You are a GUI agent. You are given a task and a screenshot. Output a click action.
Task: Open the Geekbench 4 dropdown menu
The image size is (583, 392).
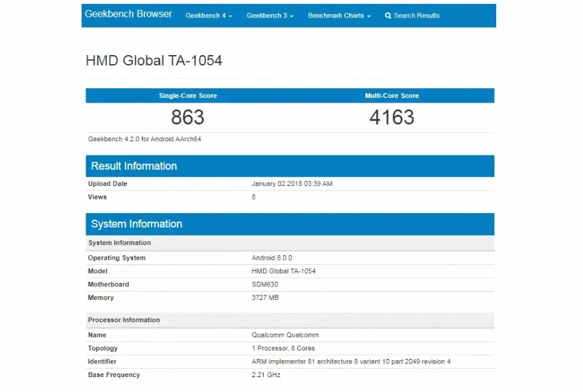click(209, 16)
